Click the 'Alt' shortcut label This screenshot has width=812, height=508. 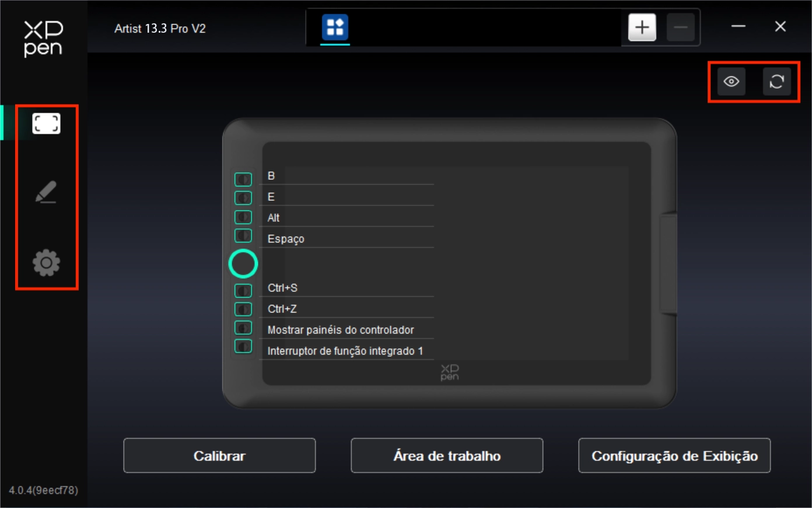[274, 218]
